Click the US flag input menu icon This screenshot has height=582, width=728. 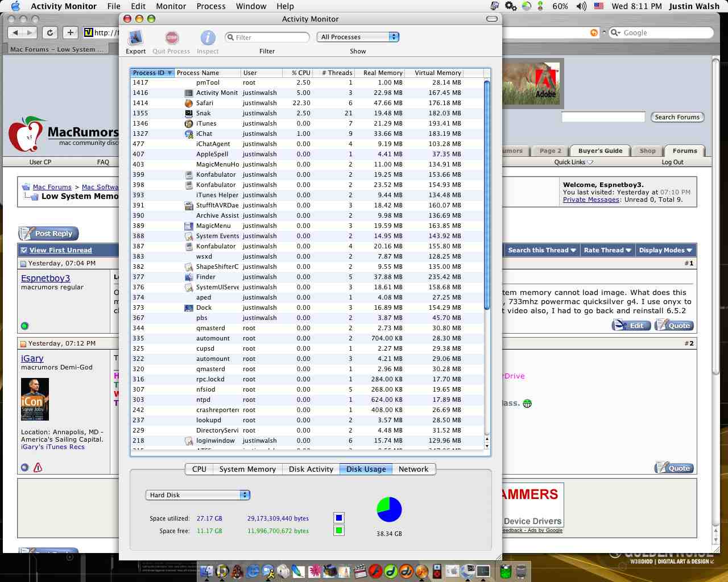tap(599, 6)
